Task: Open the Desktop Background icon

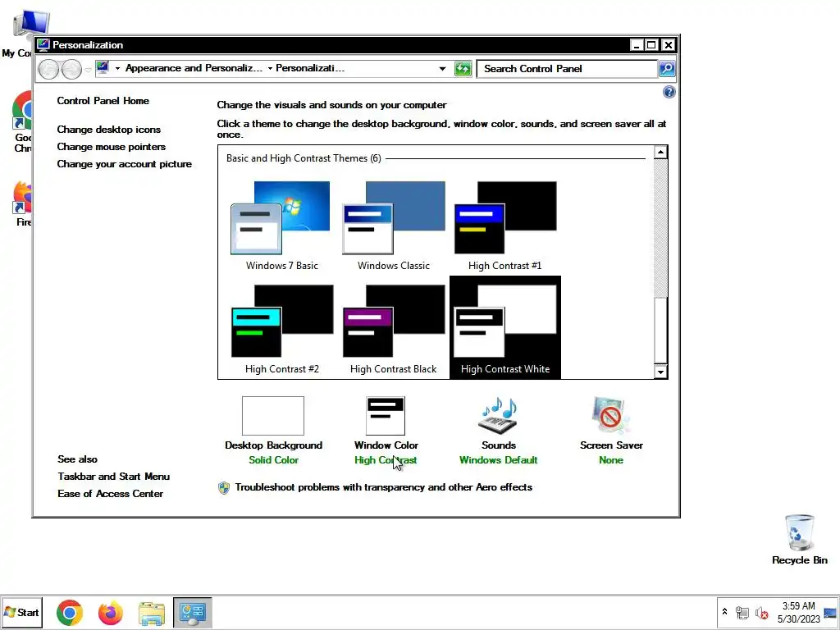Action: 273,416
